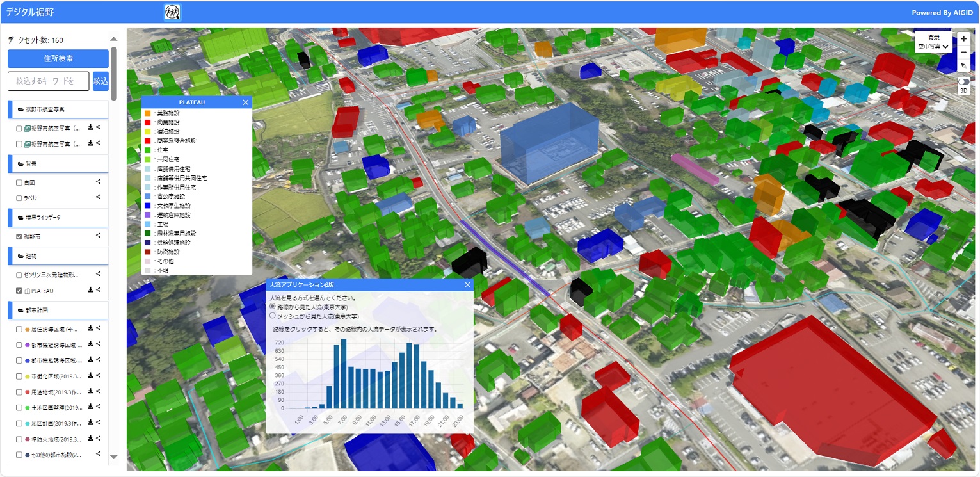Enable the first 裾野市航空写真 checkbox
Viewport: 980px width, 477px height.
(x=19, y=128)
